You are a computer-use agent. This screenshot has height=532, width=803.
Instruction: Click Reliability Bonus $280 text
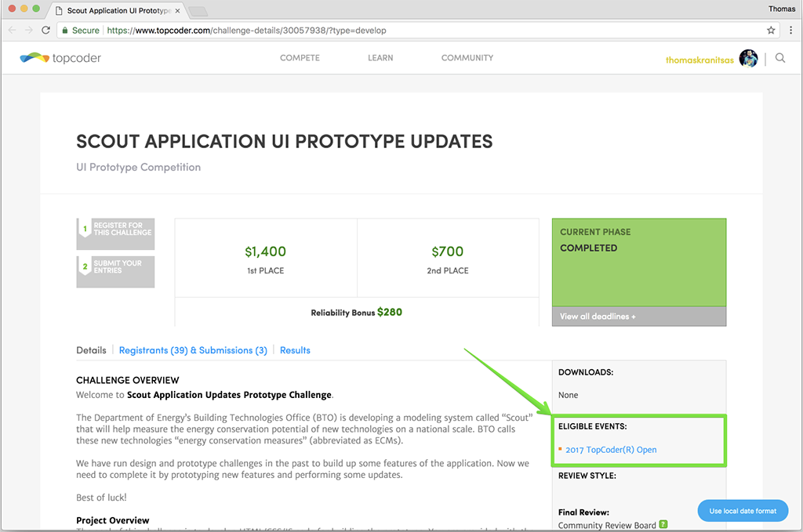357,312
